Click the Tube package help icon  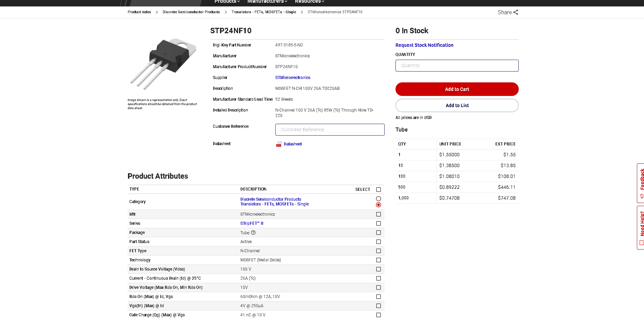point(253,233)
